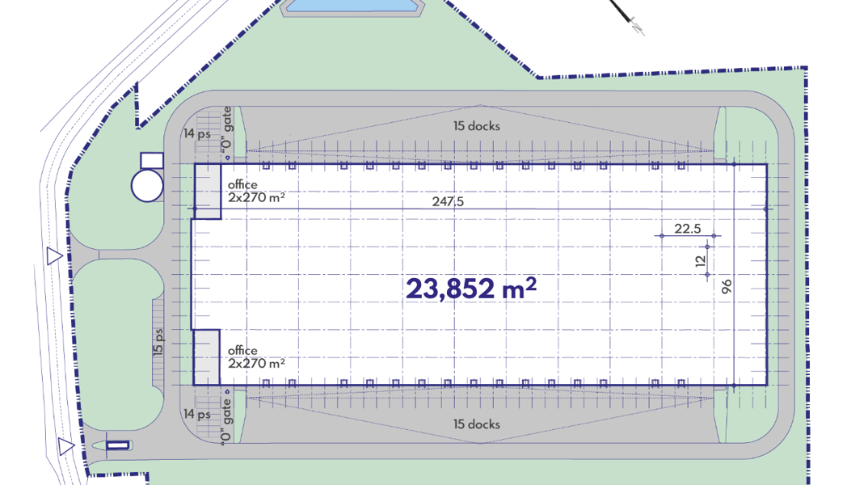Click the square box above tank
The image size is (868, 485).
(x=152, y=161)
